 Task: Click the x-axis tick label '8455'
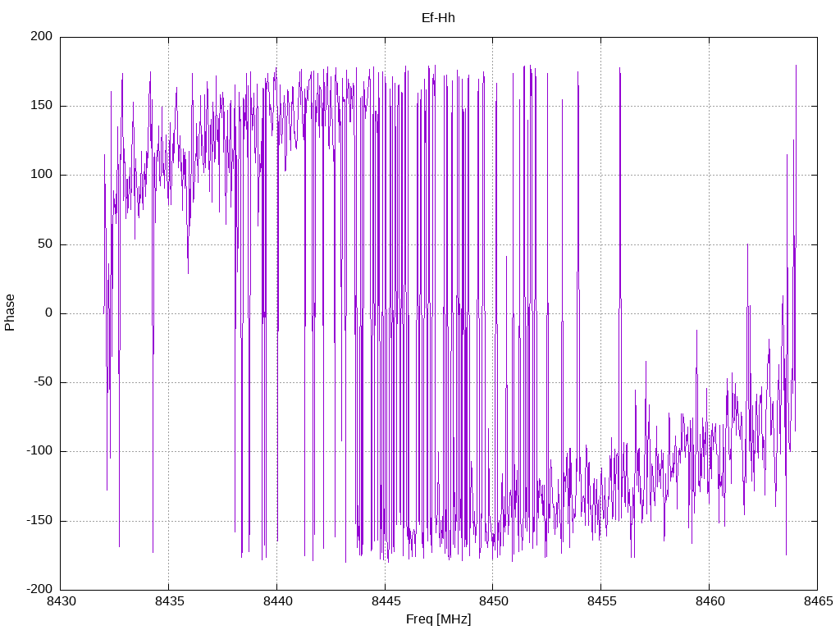pos(602,601)
